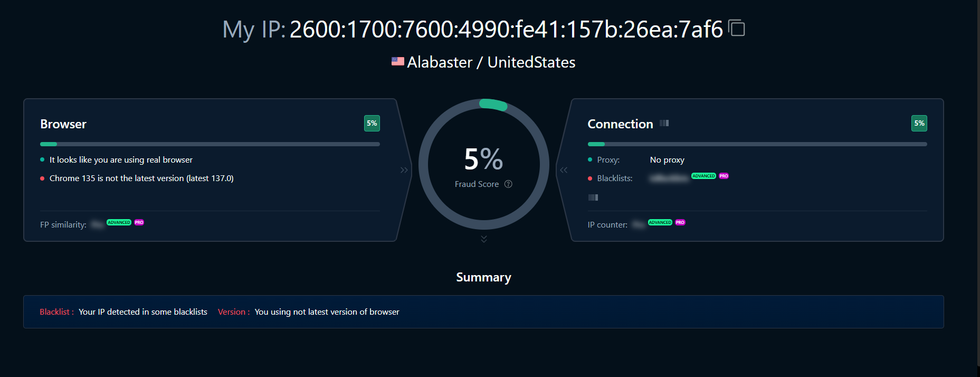The width and height of the screenshot is (980, 377).
Task: Copy the IP address with the copy icon
Action: click(737, 28)
